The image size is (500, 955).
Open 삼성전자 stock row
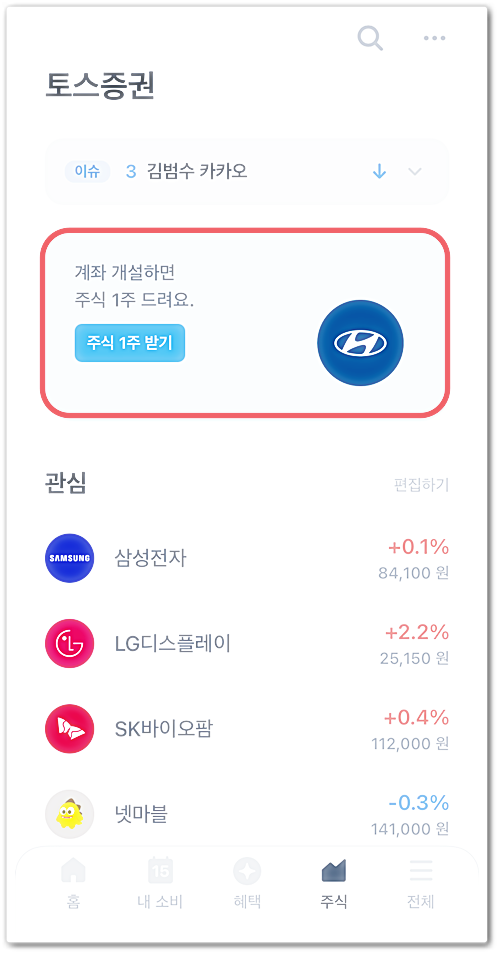[x=247, y=558]
